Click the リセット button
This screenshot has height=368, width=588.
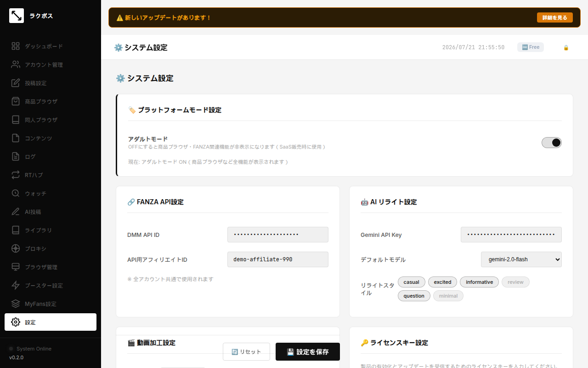246,351
